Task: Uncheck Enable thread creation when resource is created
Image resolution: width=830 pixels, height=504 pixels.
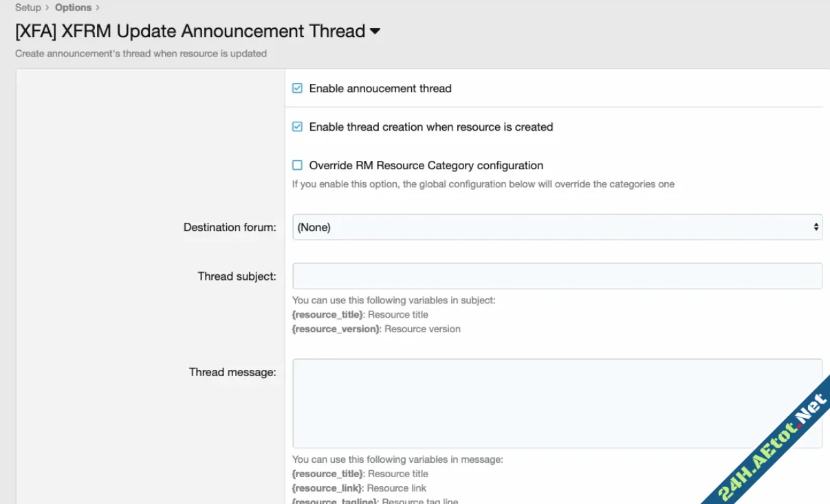Action: pyautogui.click(x=297, y=127)
